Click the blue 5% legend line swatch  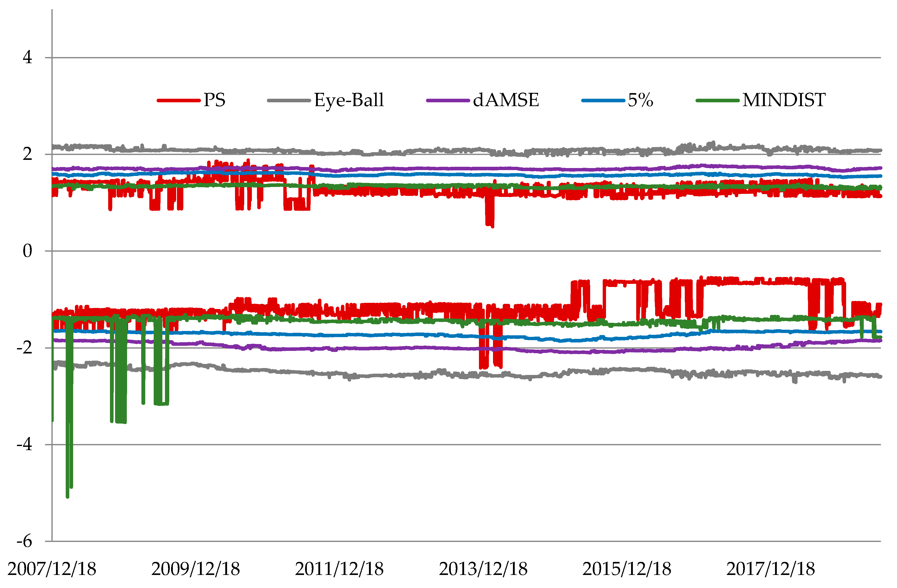[603, 100]
